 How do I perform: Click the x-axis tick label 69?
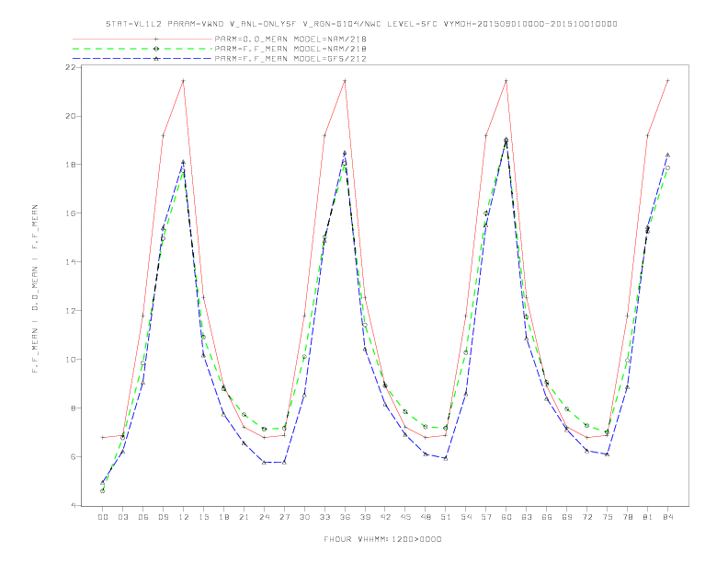[x=567, y=517]
